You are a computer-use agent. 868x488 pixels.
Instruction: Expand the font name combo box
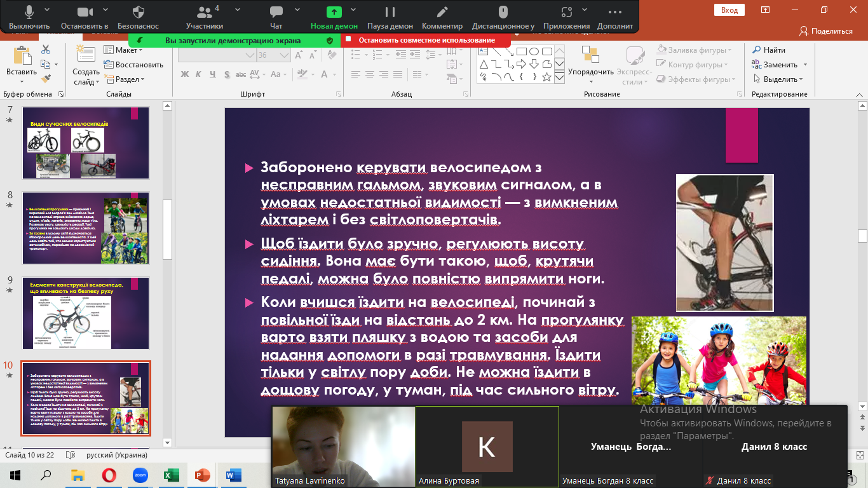click(250, 55)
